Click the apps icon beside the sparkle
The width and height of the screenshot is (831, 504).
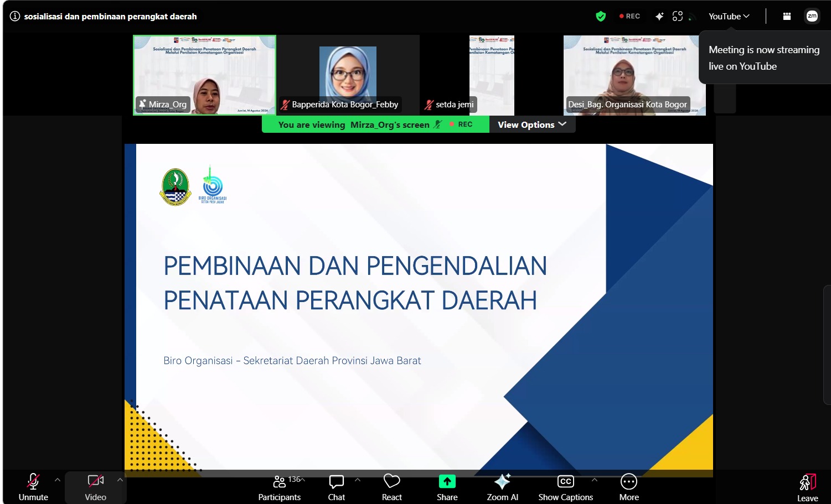(678, 17)
